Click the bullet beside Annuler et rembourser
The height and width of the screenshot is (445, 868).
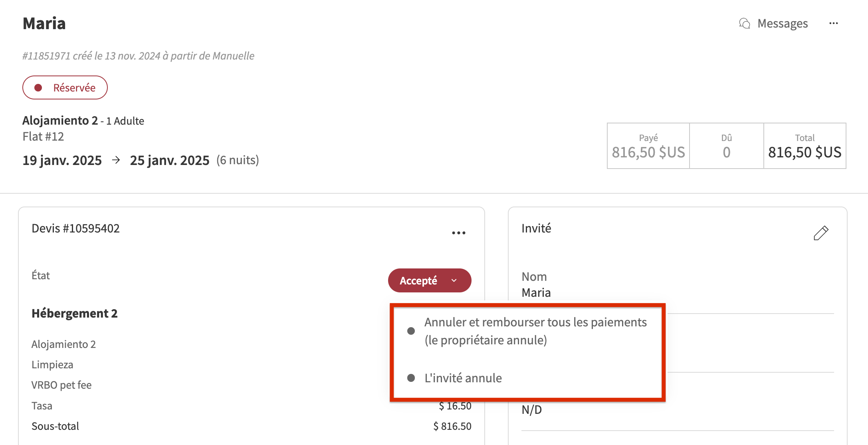click(411, 331)
